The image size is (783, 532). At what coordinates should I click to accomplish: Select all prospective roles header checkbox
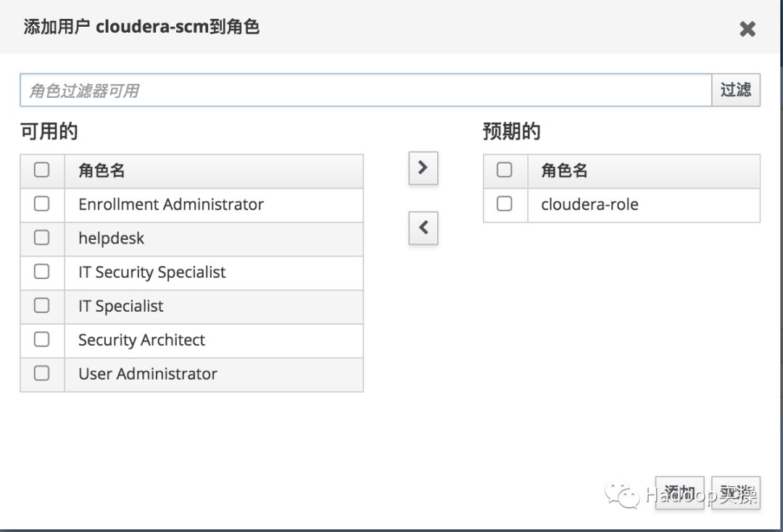[x=505, y=170]
